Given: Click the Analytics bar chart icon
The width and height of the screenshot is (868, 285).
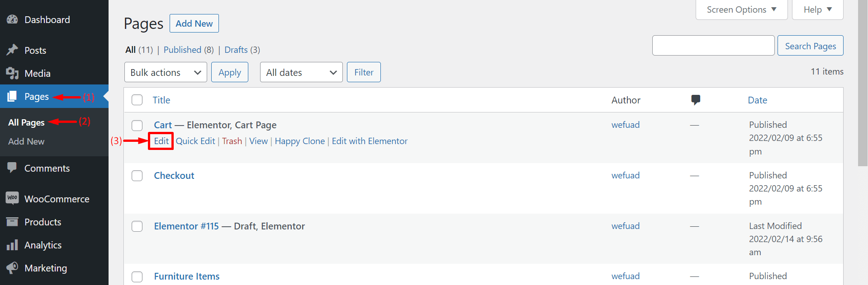Looking at the screenshot, I should click(x=12, y=245).
